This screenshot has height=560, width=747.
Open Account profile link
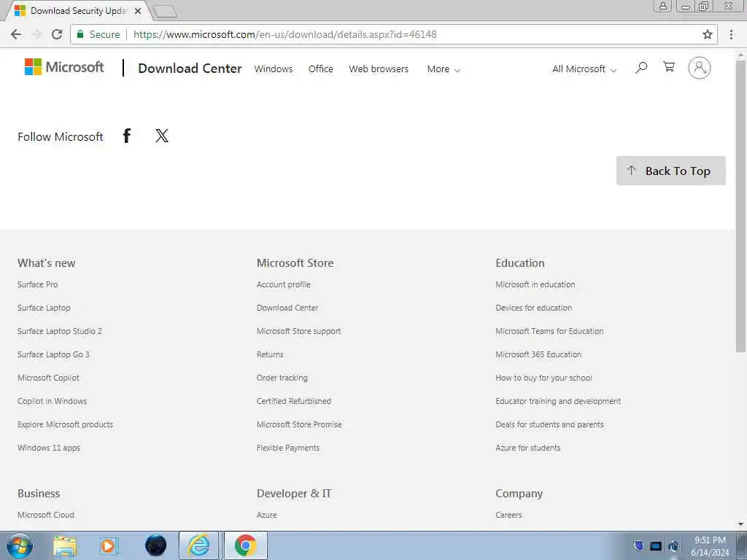(284, 284)
